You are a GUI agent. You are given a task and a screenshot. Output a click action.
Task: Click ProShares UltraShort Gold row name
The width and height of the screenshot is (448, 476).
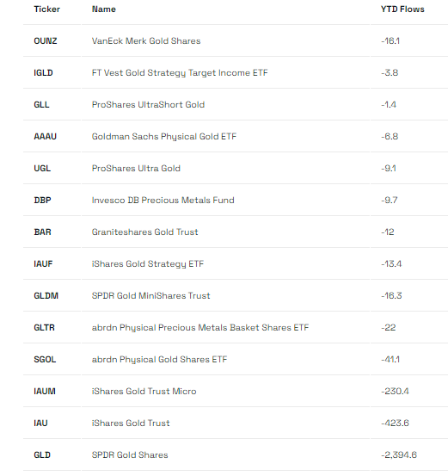[148, 105]
